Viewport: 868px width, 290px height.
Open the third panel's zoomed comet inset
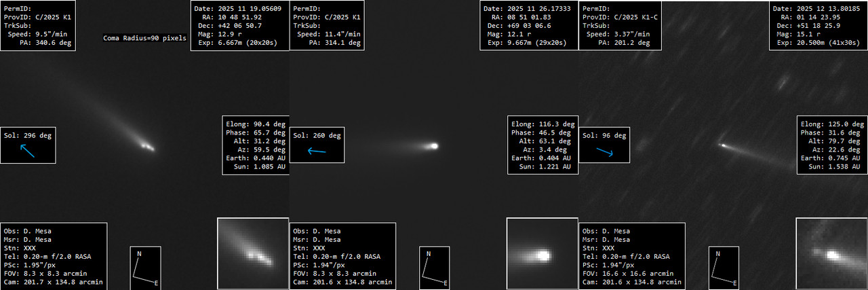pos(831,253)
